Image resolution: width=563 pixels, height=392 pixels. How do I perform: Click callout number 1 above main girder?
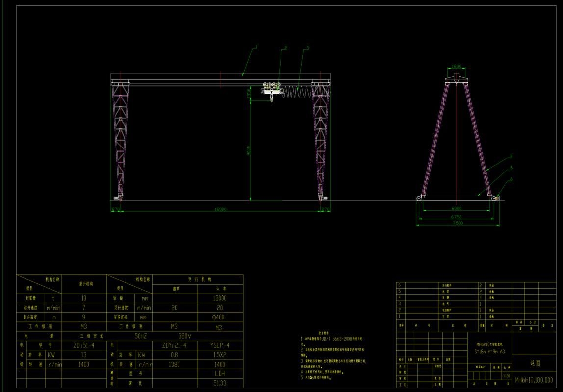tap(256, 47)
